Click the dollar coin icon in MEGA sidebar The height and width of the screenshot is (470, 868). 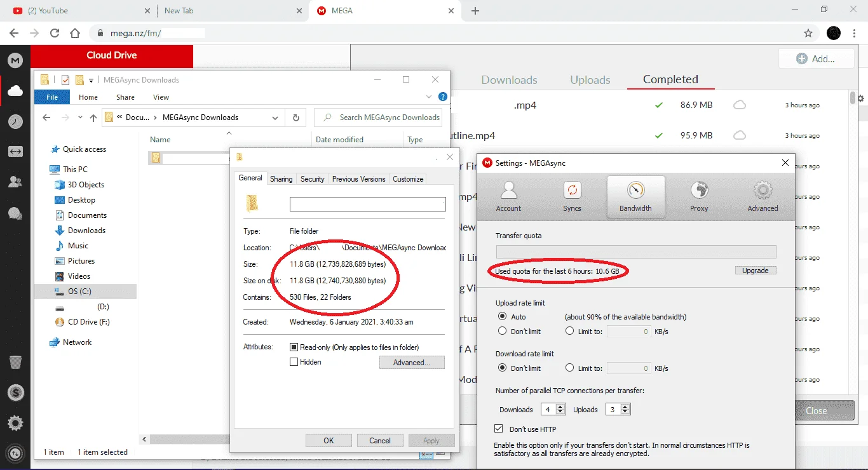tap(15, 393)
